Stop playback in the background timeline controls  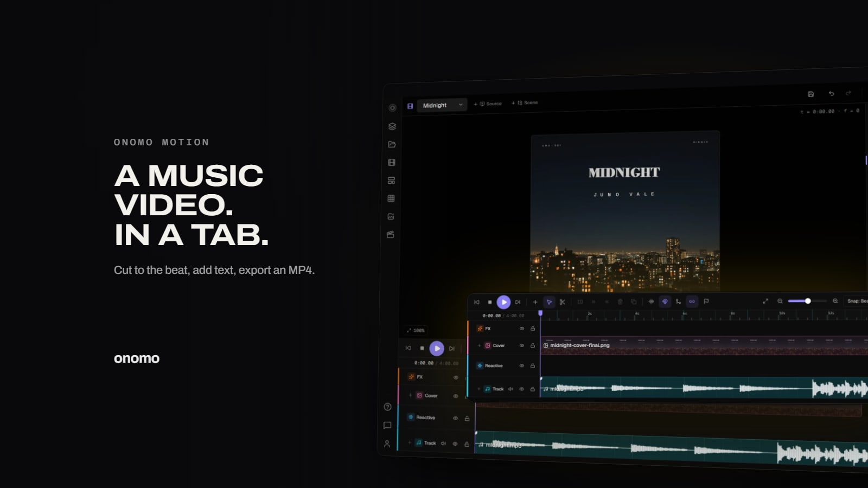(x=422, y=348)
